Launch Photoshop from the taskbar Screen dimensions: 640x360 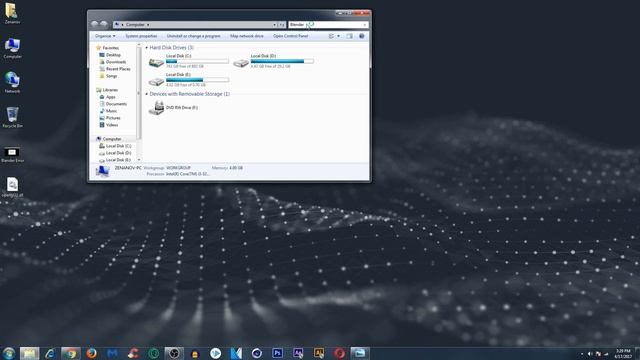click(x=278, y=353)
